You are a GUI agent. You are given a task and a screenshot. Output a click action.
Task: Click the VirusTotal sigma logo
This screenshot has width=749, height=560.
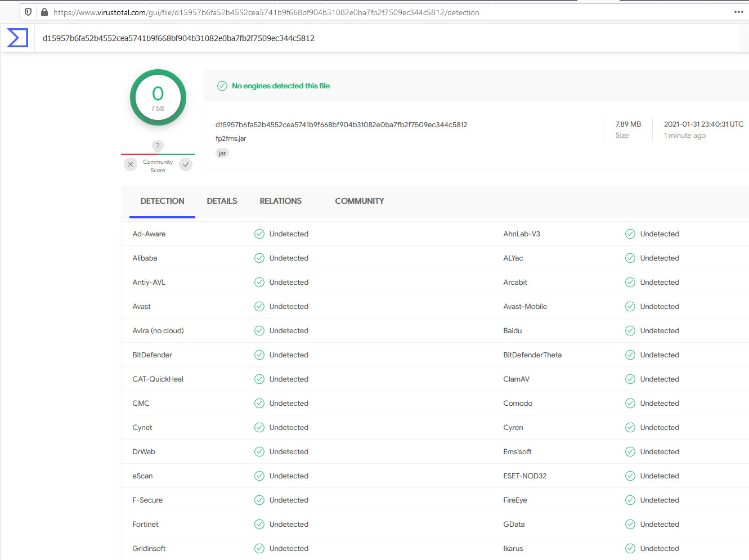coord(17,38)
